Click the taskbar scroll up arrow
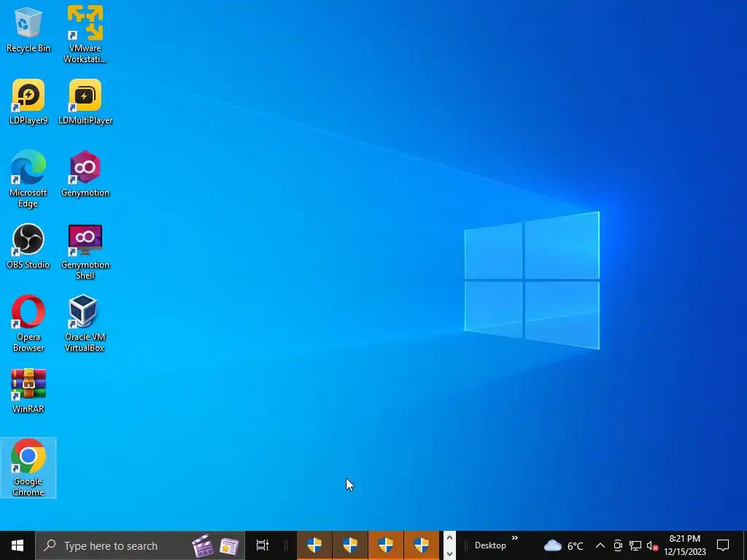 449,538
